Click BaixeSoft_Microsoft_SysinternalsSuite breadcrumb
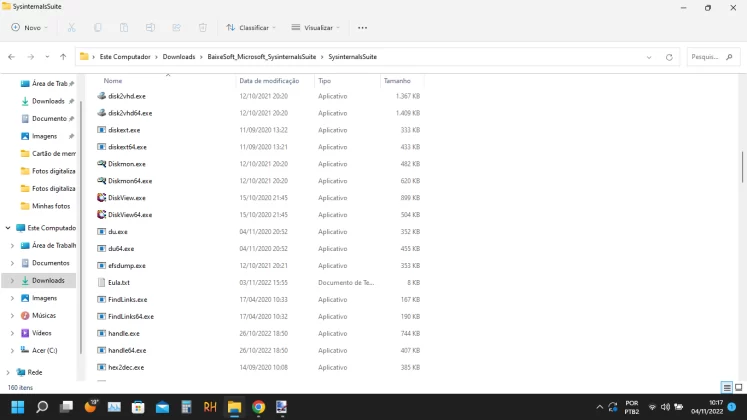Screen dimensions: 747x420 262,57
